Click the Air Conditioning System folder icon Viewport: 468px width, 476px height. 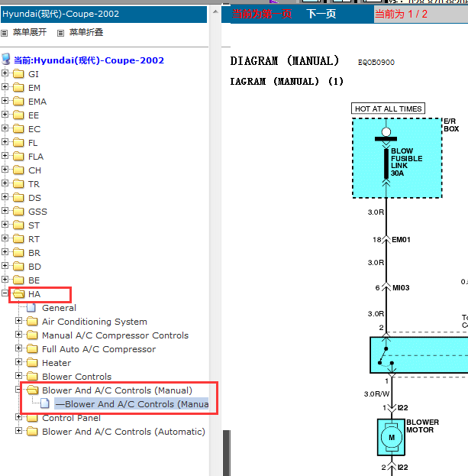click(x=32, y=322)
